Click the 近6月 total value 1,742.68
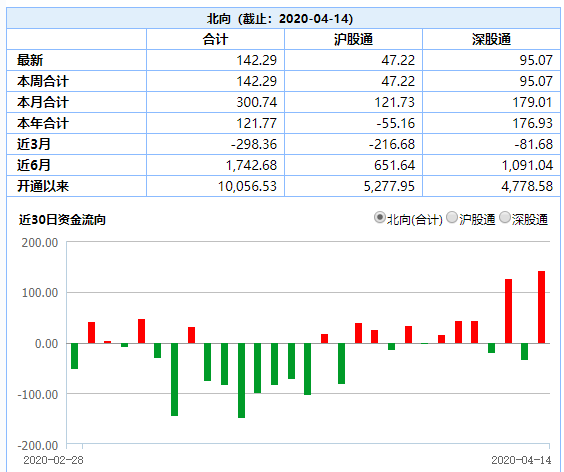Image resolution: width=564 pixels, height=472 pixels. (x=251, y=165)
